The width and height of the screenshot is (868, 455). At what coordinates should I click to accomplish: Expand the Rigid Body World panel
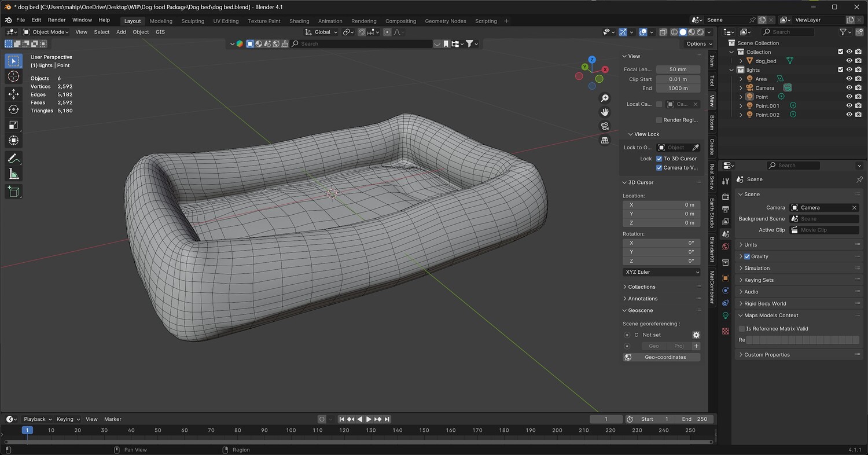pyautogui.click(x=765, y=303)
